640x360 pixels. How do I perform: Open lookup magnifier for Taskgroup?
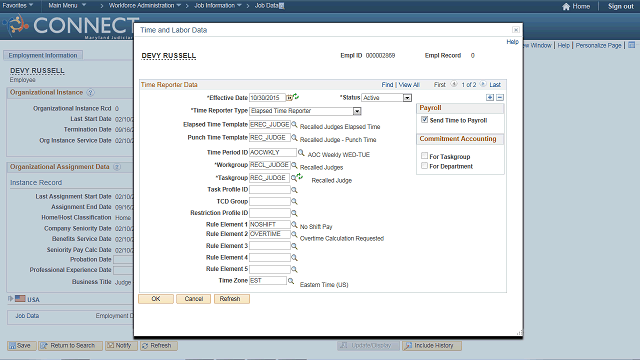(293, 178)
